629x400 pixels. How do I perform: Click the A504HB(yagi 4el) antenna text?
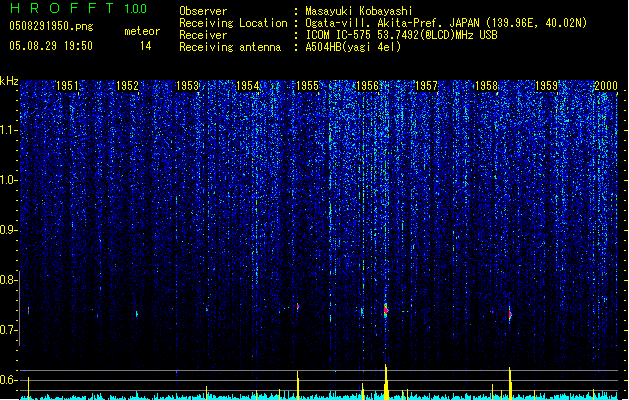pyautogui.click(x=353, y=47)
